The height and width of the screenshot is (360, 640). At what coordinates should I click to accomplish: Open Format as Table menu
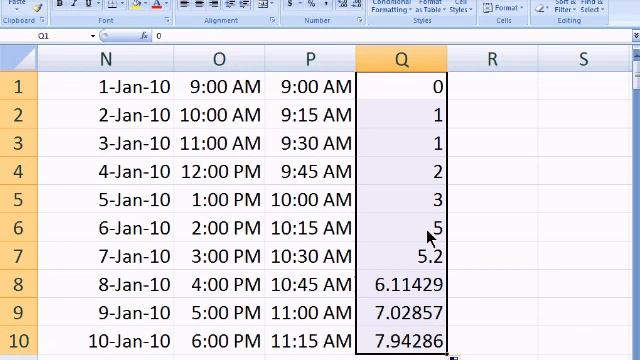click(430, 7)
